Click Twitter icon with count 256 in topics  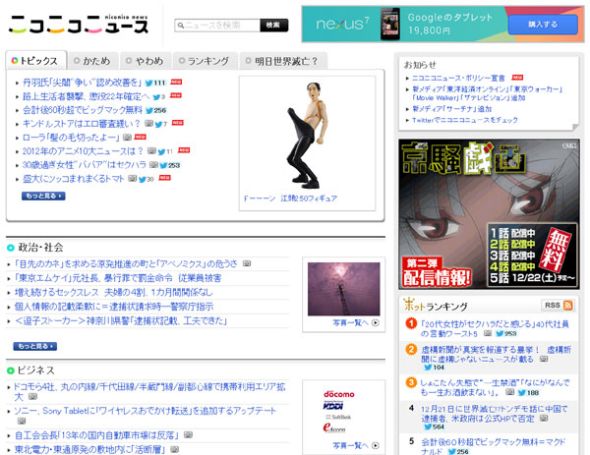149,111
